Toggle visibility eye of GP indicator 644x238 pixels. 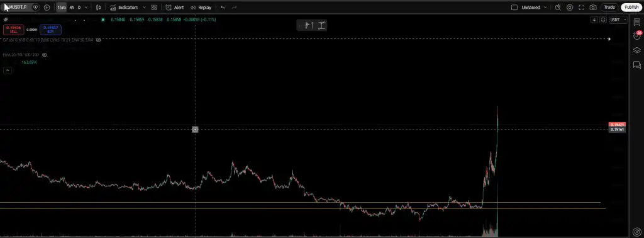tap(98, 40)
